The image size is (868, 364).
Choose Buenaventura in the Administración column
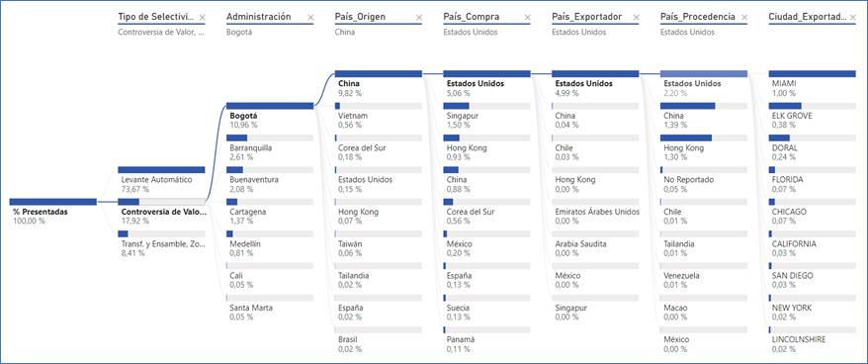(x=270, y=178)
